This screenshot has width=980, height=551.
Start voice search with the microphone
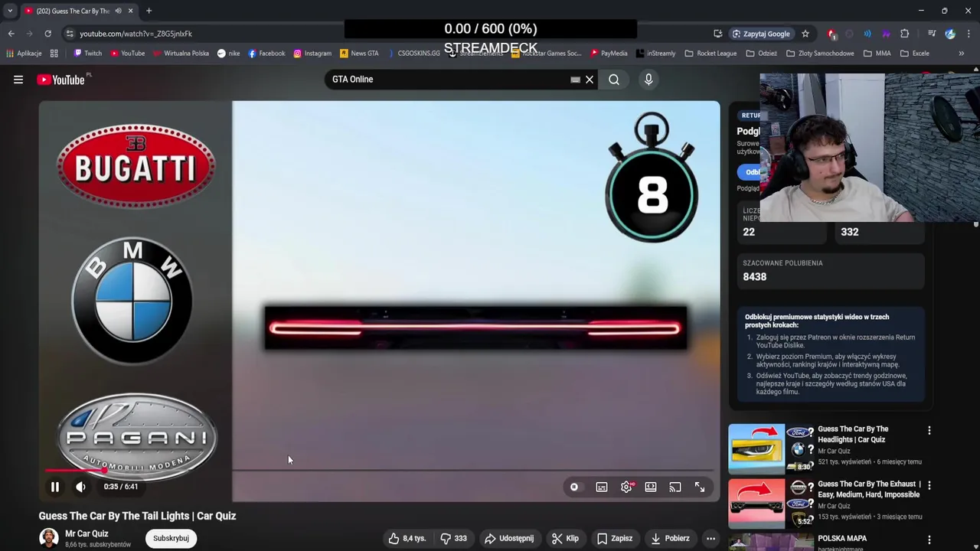(648, 80)
